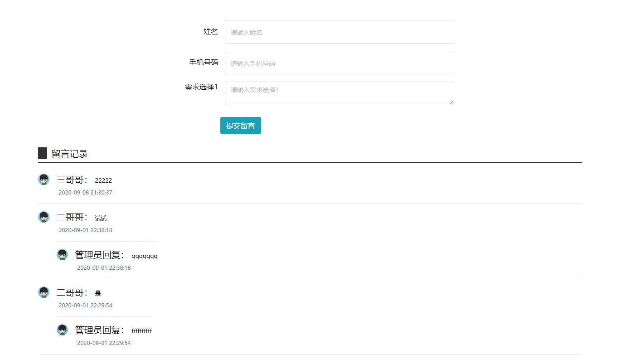Click the 手机号码 phone number field
617x364 pixels.
(339, 63)
